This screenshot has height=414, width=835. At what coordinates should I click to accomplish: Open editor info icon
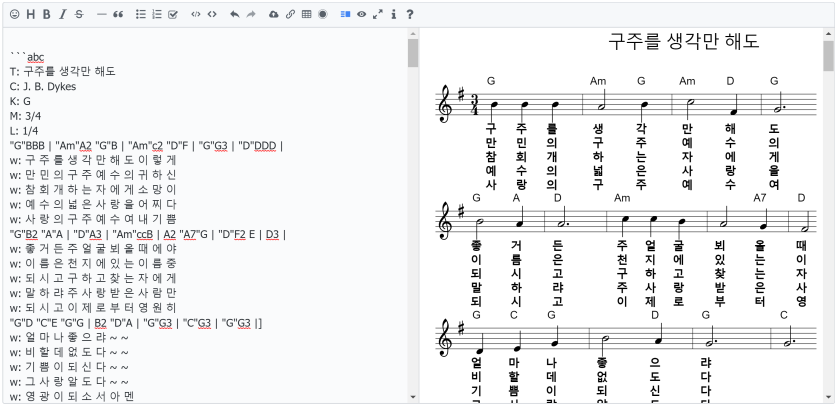pyautogui.click(x=394, y=14)
